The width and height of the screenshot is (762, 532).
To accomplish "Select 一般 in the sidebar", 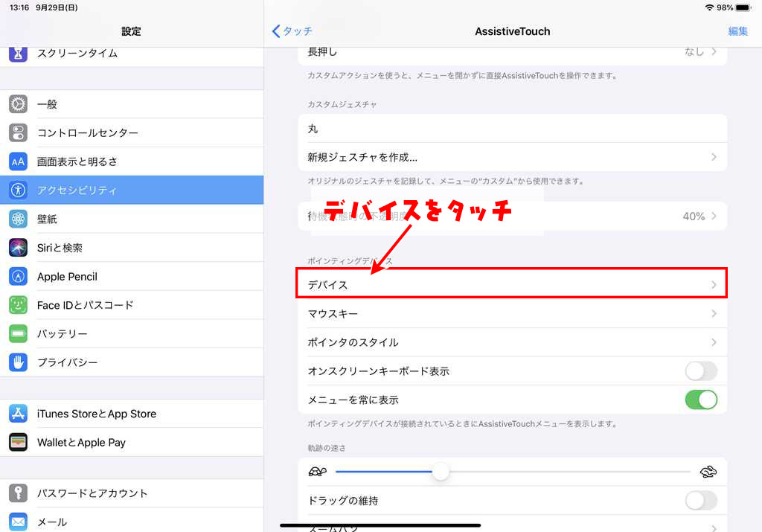I will tap(132, 104).
